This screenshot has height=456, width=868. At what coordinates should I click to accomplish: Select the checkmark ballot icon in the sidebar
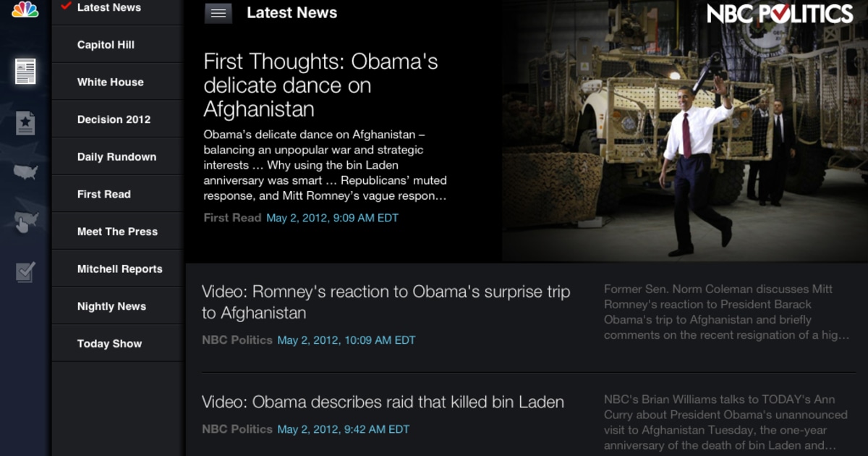coord(24,271)
